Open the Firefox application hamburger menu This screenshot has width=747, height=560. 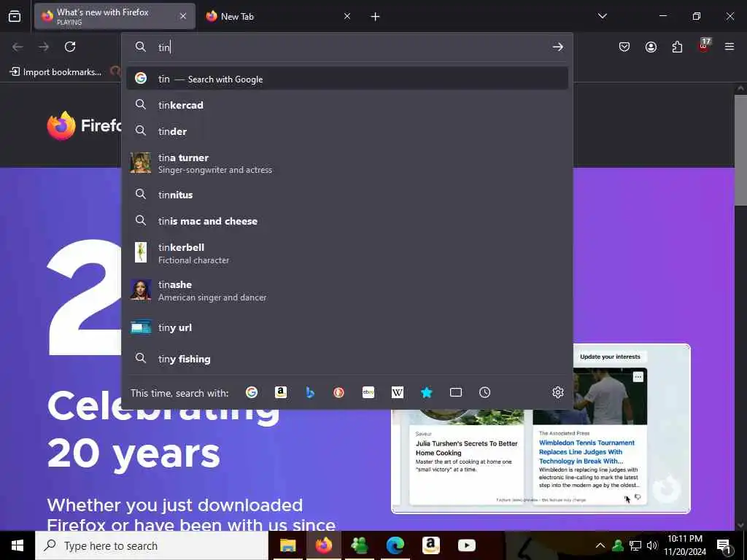pyautogui.click(x=729, y=47)
